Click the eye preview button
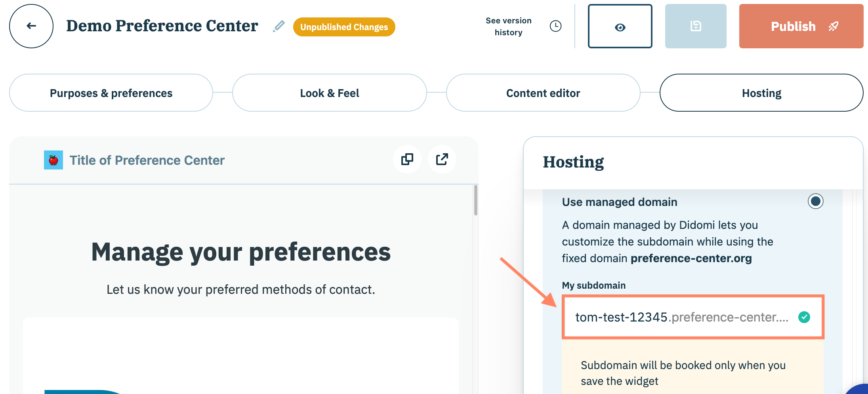 [x=620, y=27]
